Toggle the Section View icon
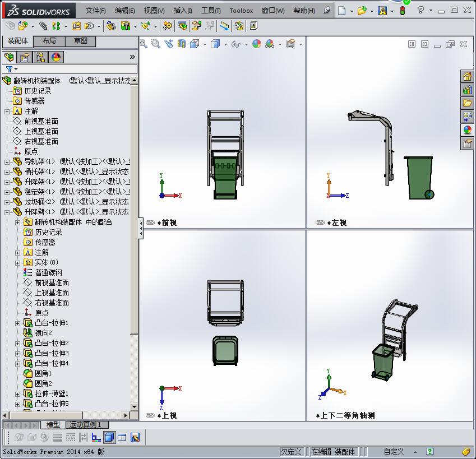 tap(182, 44)
